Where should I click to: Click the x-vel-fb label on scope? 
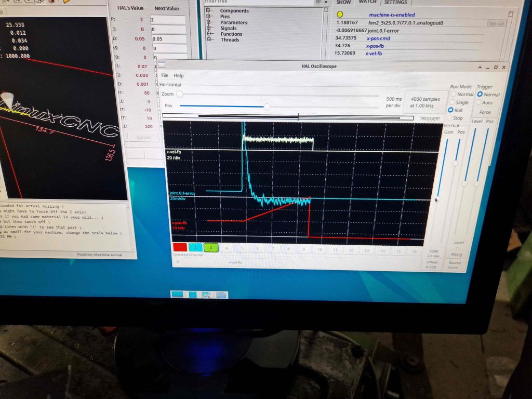[x=174, y=152]
